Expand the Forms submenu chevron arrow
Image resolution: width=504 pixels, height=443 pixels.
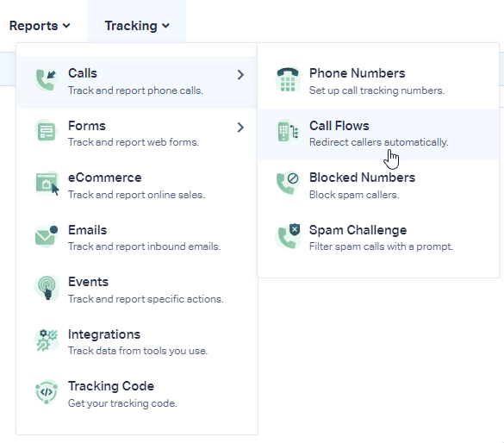240,128
